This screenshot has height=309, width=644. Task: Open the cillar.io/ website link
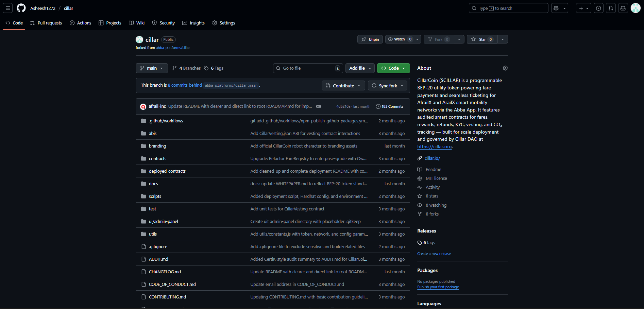click(x=432, y=158)
